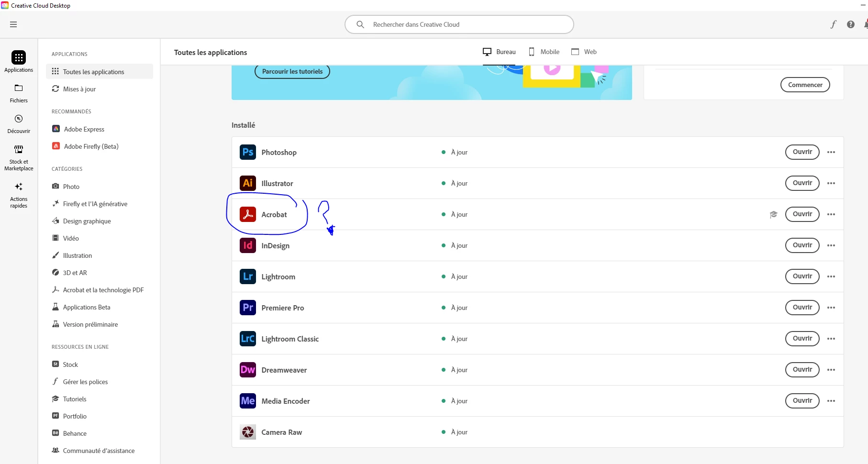Viewport: 868px width, 464px height.
Task: Switch to the Mobile tab
Action: (x=544, y=52)
